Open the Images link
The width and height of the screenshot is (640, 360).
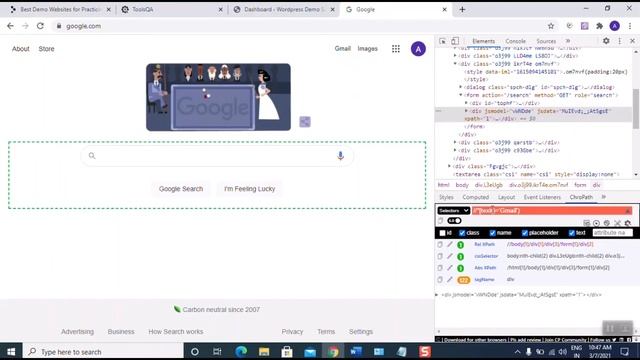point(367,49)
